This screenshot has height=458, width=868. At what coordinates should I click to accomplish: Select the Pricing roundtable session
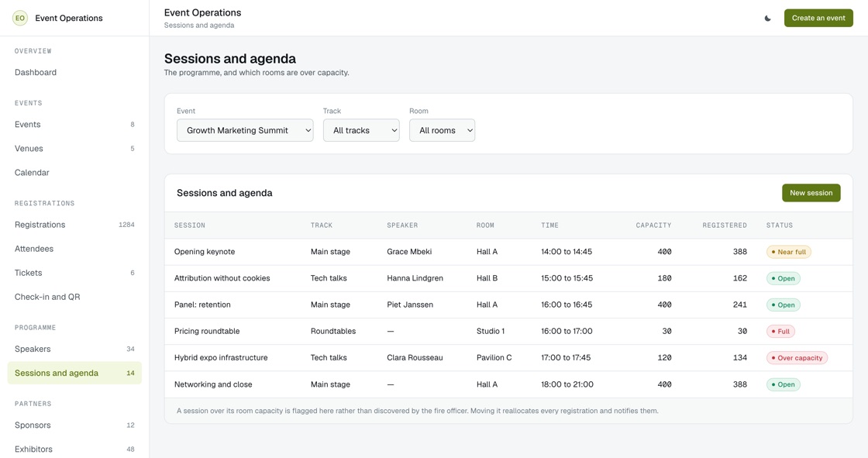pos(207,332)
